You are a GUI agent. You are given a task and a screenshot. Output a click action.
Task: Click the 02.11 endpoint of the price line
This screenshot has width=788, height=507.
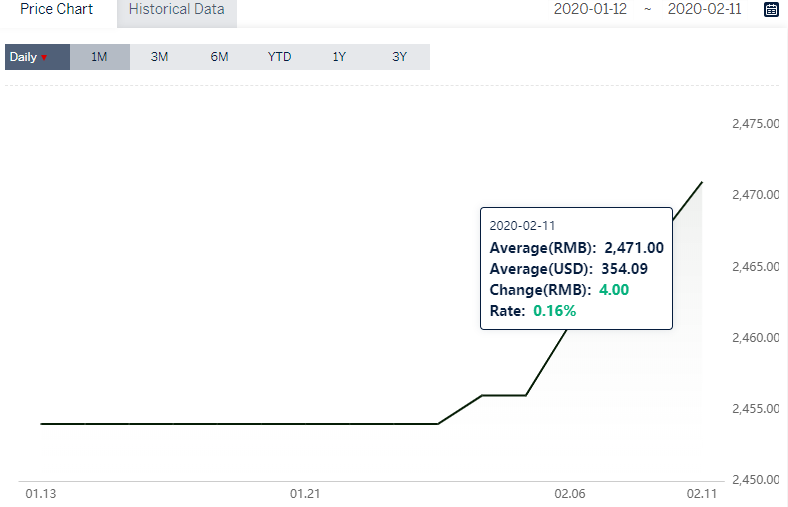[702, 182]
